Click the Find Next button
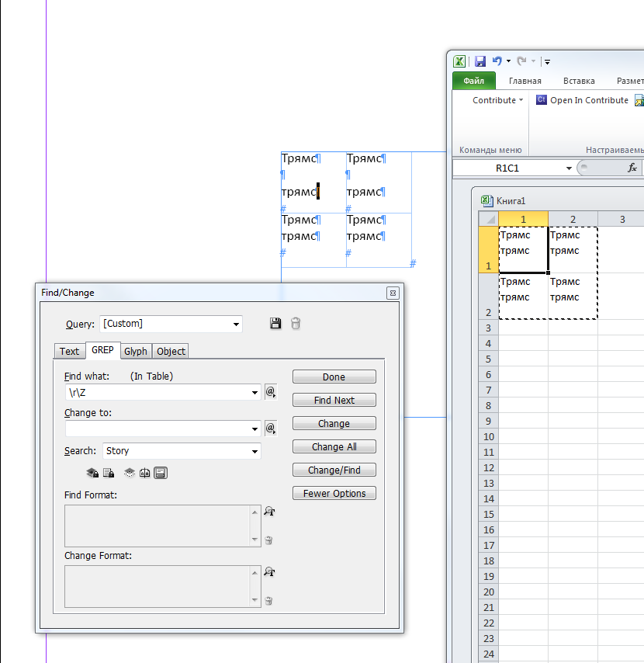644x663 pixels. 334,400
